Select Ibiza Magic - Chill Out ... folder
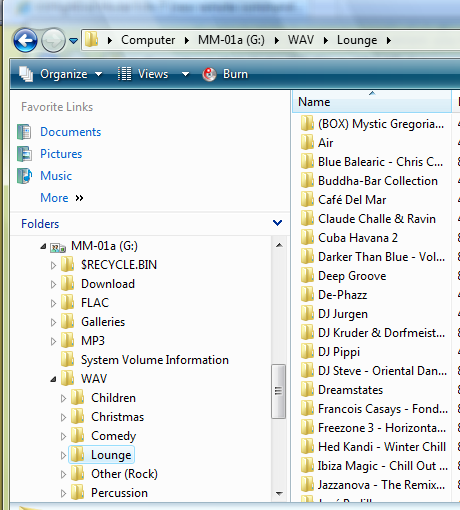The height and width of the screenshot is (510, 460). click(383, 466)
